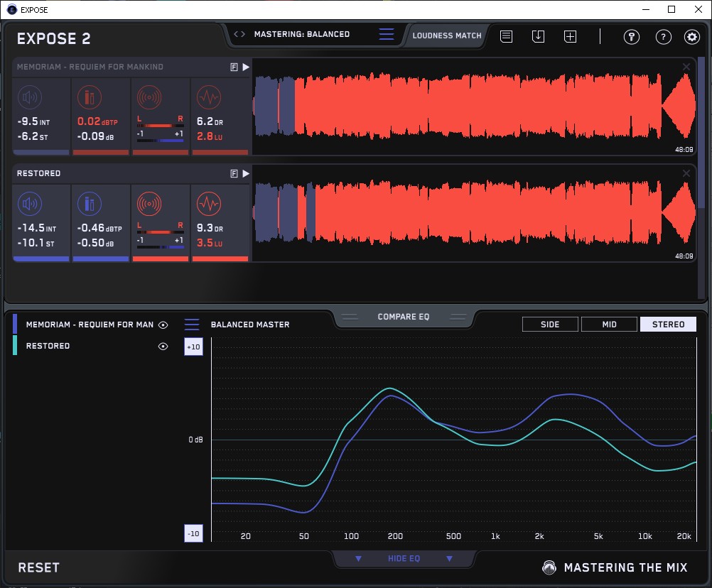
Task: Open the settings gear icon
Action: 691,37
